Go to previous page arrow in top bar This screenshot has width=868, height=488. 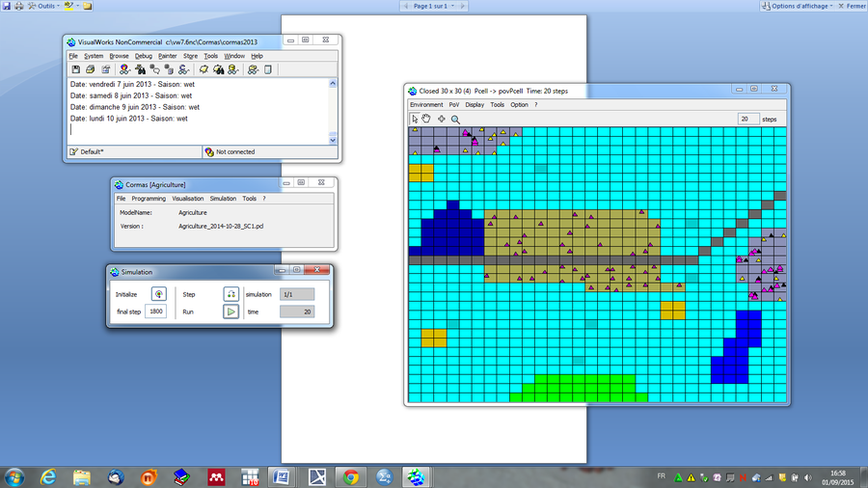coord(406,6)
